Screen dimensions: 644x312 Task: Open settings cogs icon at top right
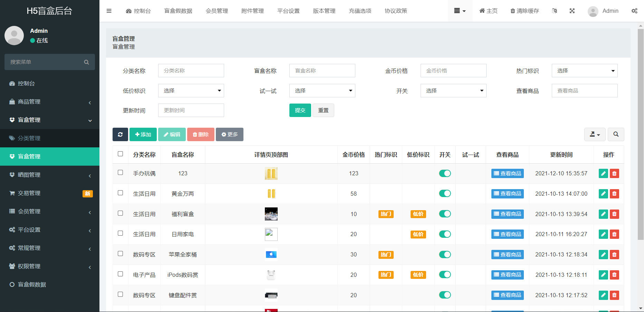tap(634, 11)
